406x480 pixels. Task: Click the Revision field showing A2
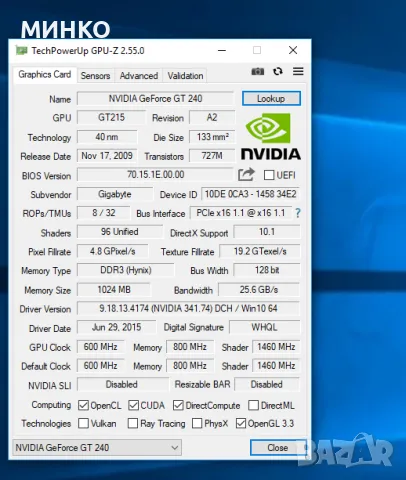[x=212, y=117]
